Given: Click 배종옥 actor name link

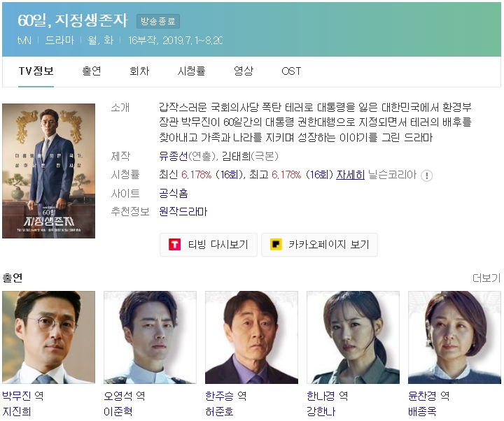Looking at the screenshot, I should 422,411.
